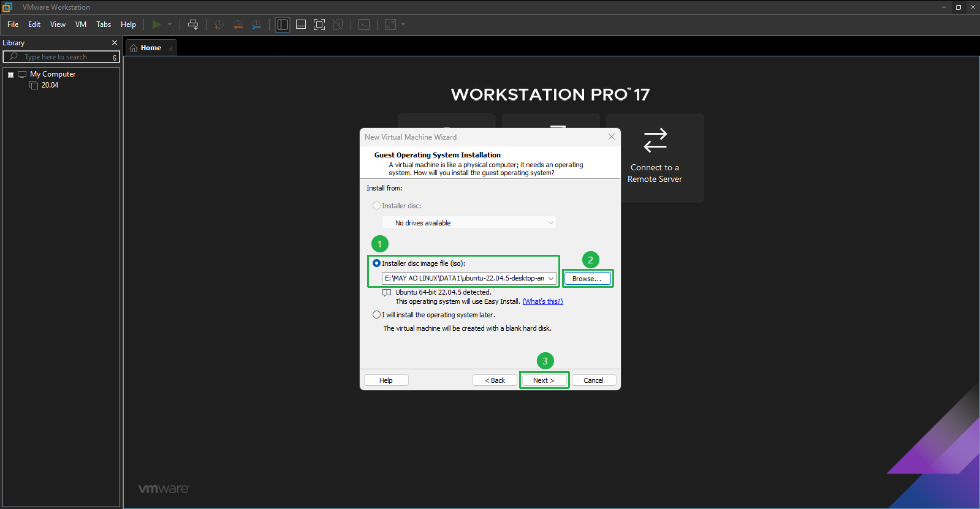Select the Installer disc image file radio
Viewport: 980px width, 509px height.
click(x=376, y=263)
